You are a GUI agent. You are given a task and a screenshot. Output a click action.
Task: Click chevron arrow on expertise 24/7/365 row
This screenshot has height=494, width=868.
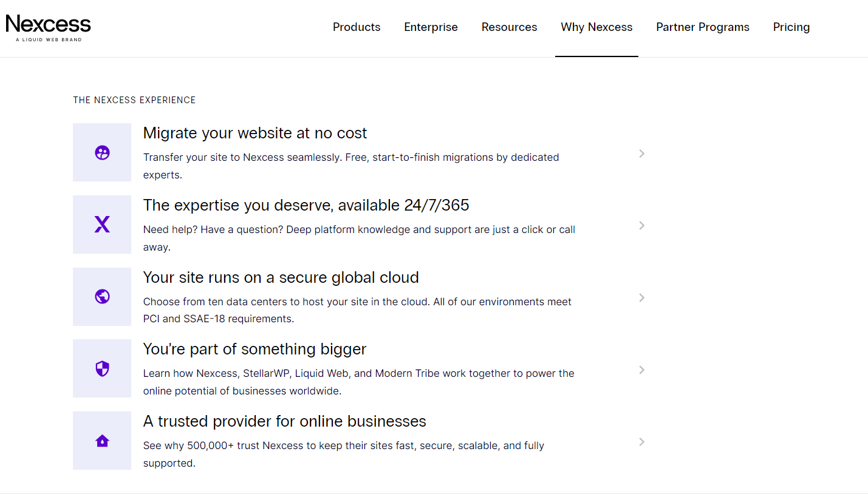641,225
